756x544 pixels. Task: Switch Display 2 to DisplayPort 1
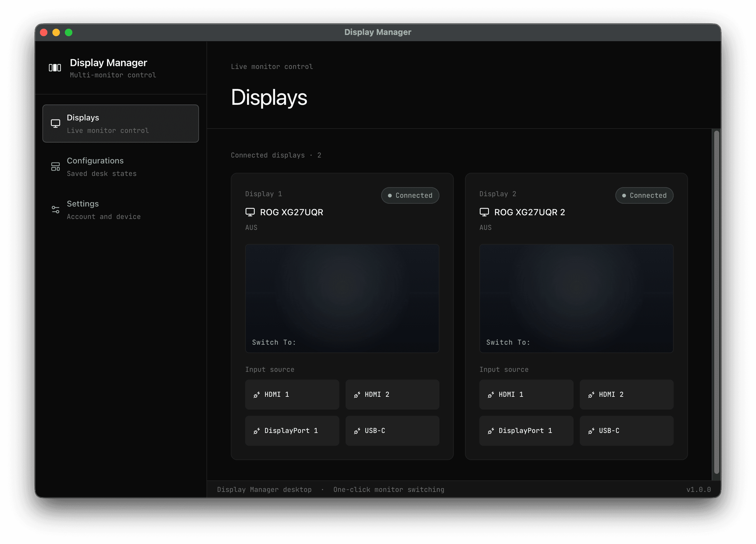tap(526, 431)
